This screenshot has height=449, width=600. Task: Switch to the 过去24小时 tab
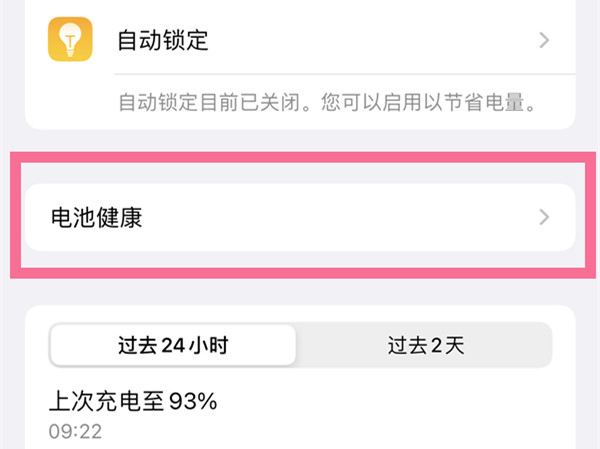(x=173, y=347)
